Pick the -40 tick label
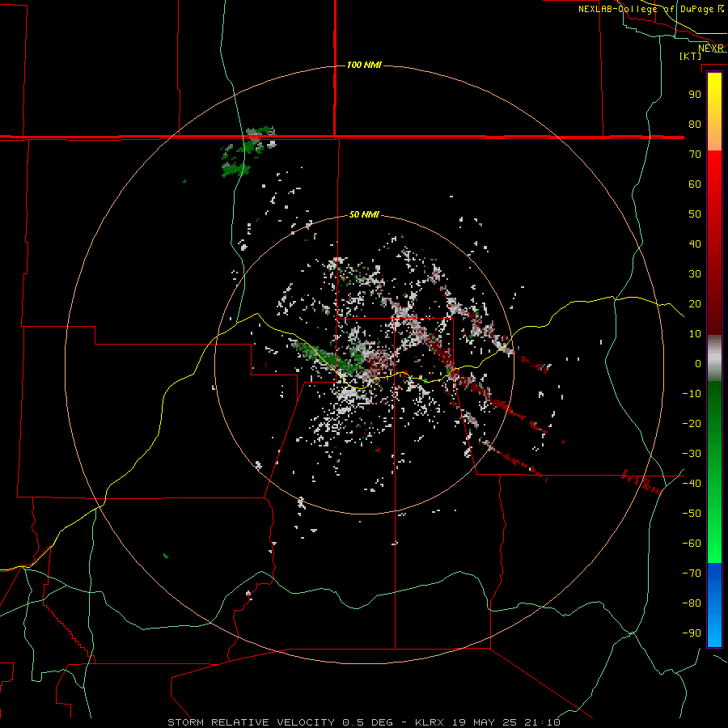Viewport: 728px width, 728px height. pos(692,484)
